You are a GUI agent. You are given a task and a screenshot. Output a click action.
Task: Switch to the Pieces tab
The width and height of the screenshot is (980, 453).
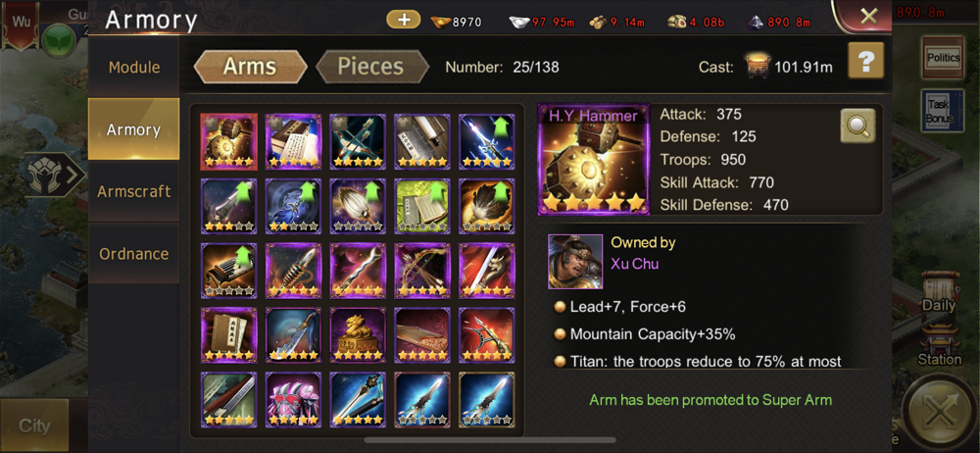pyautogui.click(x=371, y=67)
